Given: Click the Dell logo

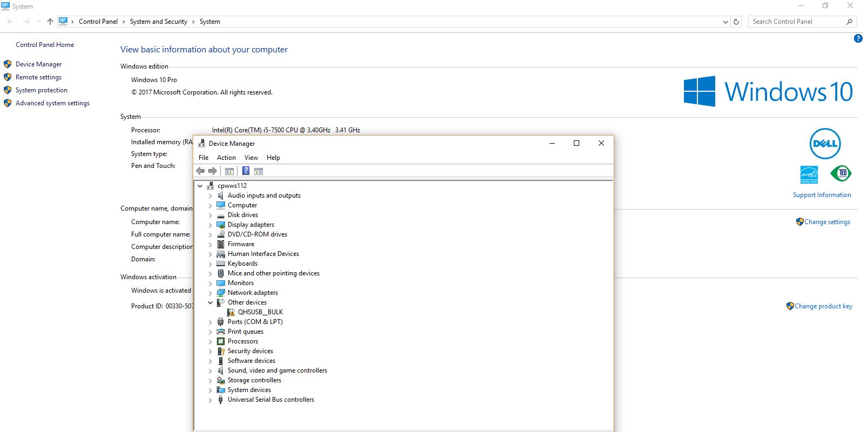Looking at the screenshot, I should [x=825, y=144].
